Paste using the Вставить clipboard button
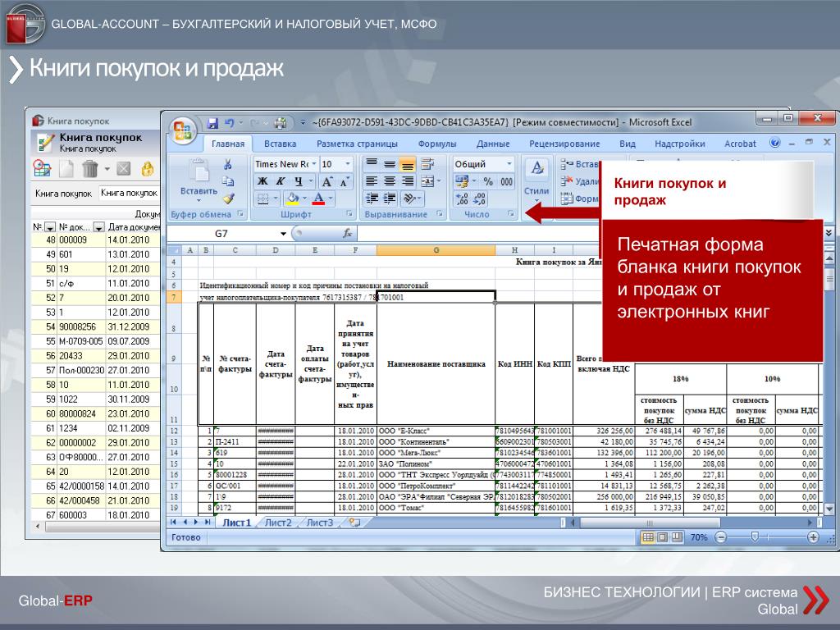 [x=199, y=180]
